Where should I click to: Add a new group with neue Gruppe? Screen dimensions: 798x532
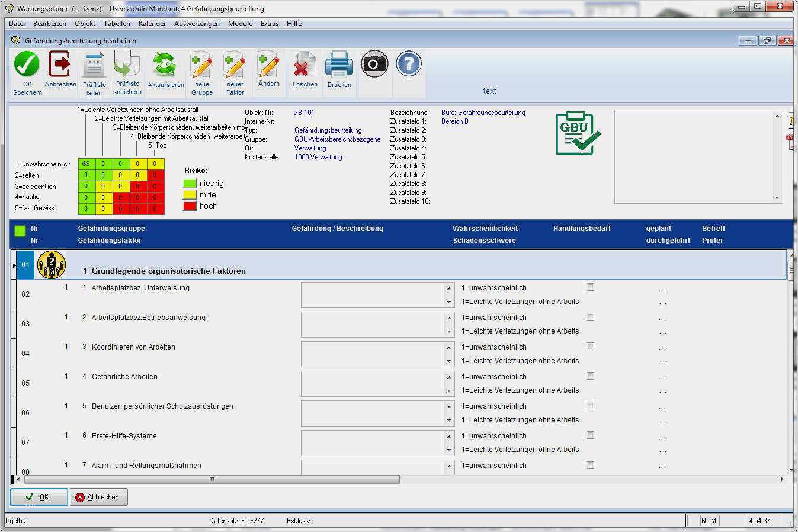[201, 65]
